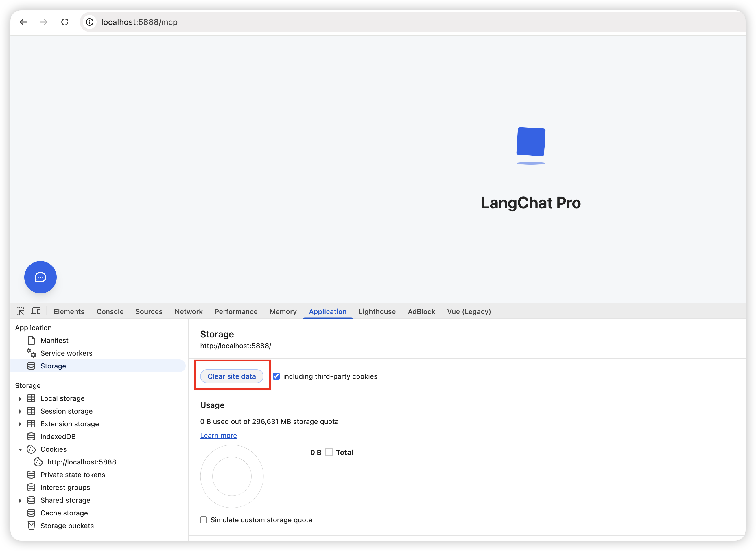756x551 pixels.
Task: Toggle the Total usage legend checkbox
Action: 329,452
